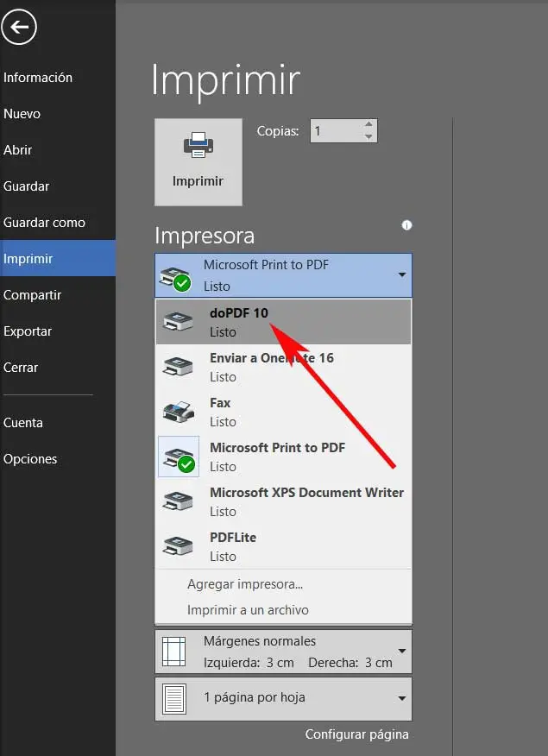
Task: Open the Configurar página link
Action: coord(356,734)
